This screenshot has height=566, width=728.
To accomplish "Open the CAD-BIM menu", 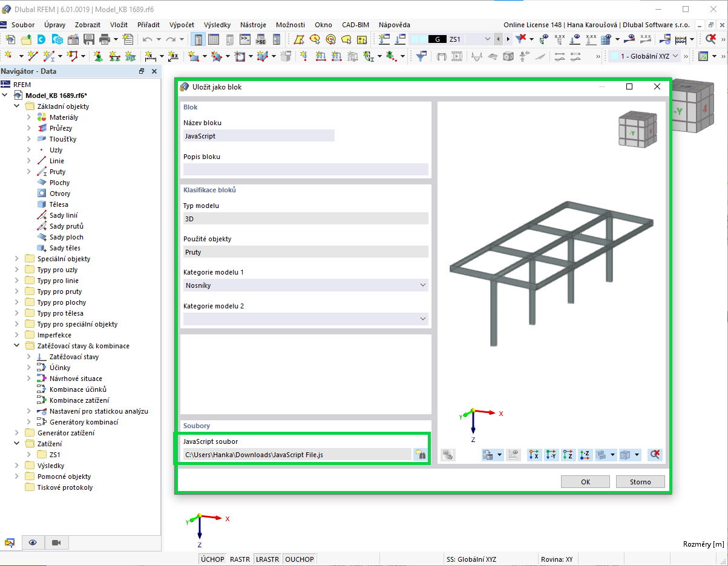I will coord(355,25).
